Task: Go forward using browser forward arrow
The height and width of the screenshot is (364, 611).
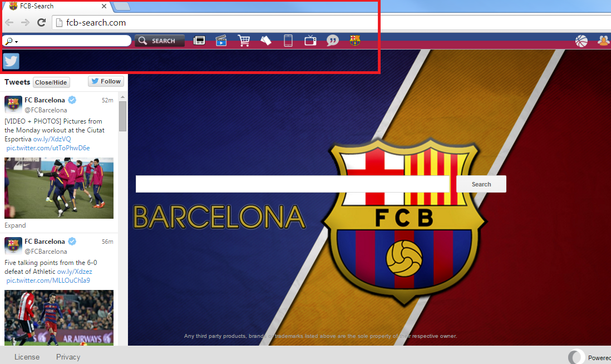Action: click(x=26, y=23)
